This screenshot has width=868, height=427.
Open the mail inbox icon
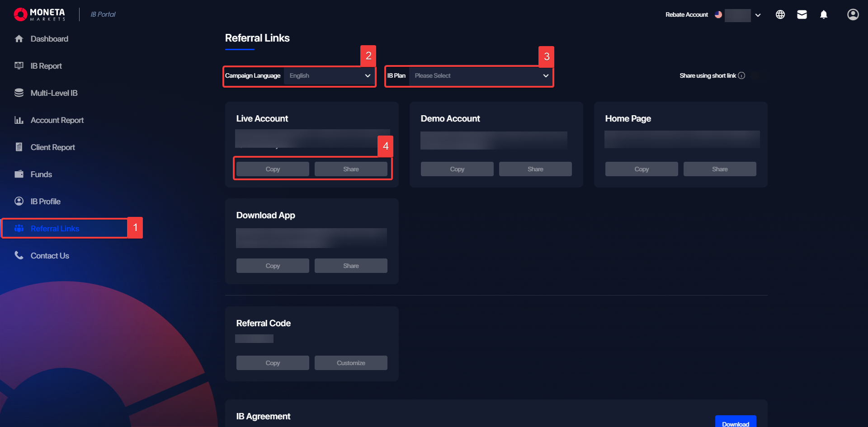802,14
